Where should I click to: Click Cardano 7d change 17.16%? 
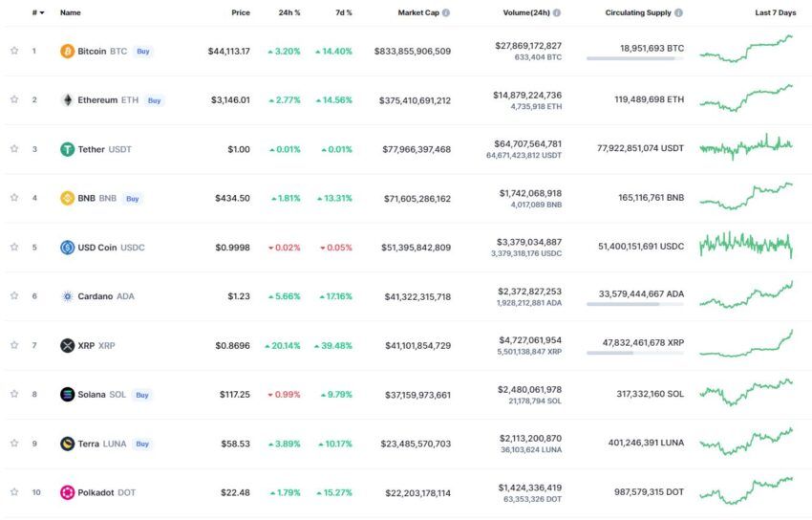click(x=335, y=296)
